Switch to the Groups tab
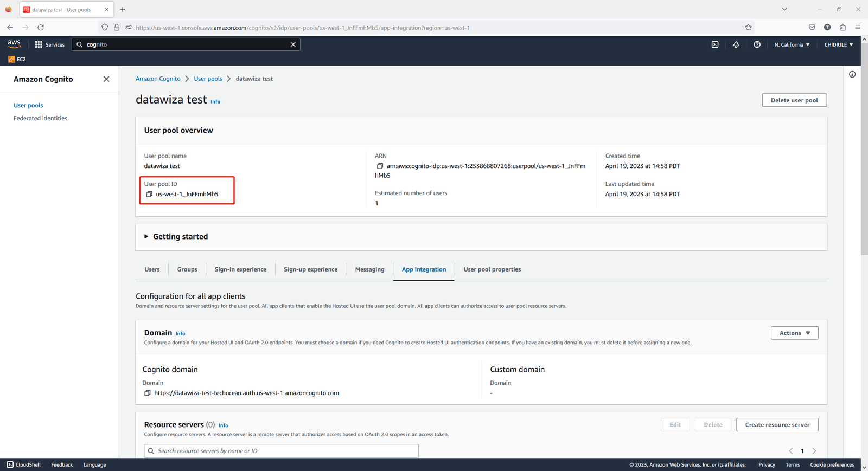The image size is (868, 471). 187,269
